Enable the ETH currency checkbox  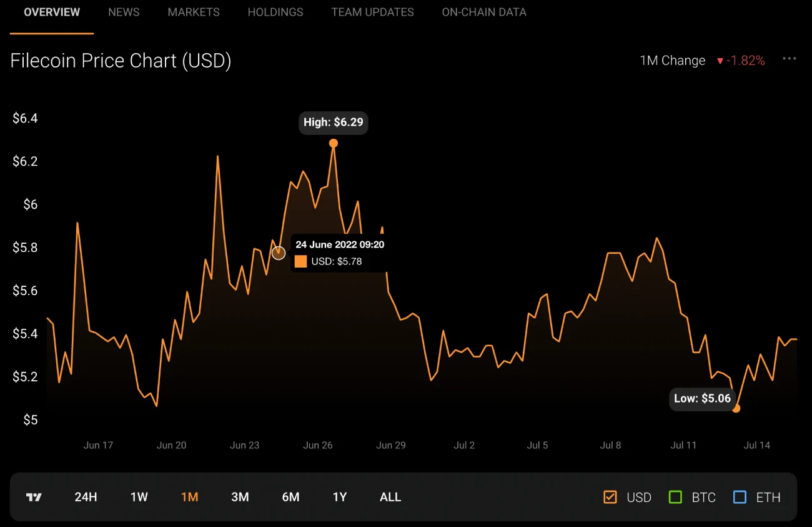coord(740,498)
